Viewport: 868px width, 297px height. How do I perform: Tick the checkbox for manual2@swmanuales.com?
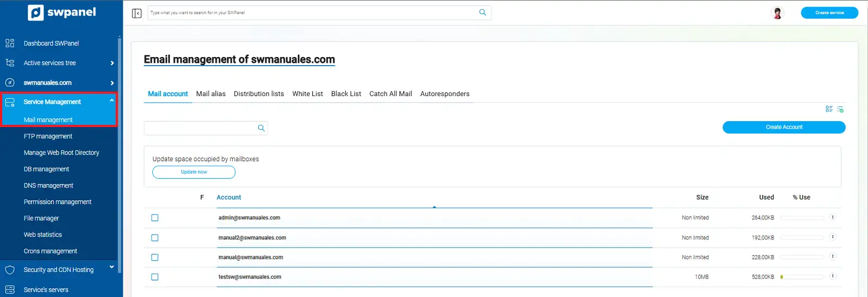155,238
